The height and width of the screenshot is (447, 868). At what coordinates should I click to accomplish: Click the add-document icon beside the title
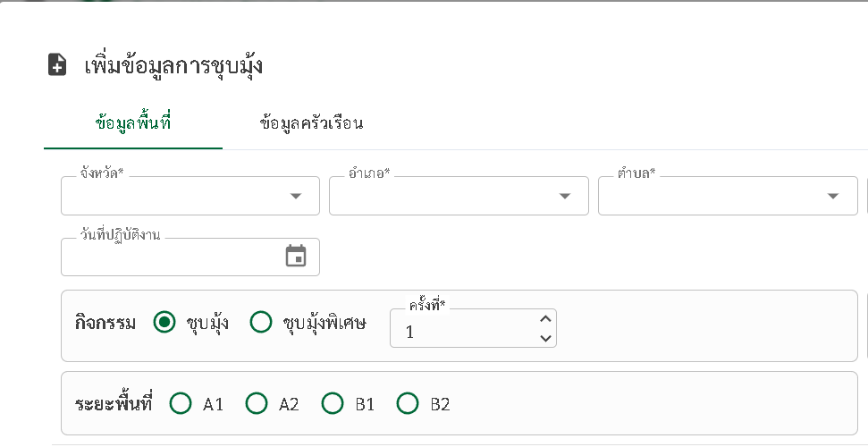[x=57, y=64]
